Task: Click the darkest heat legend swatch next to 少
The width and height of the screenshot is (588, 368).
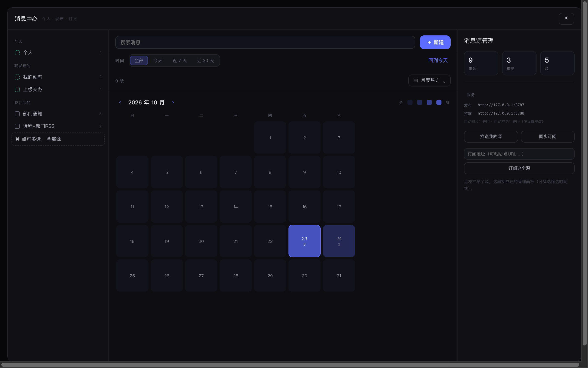Action: 410,103
